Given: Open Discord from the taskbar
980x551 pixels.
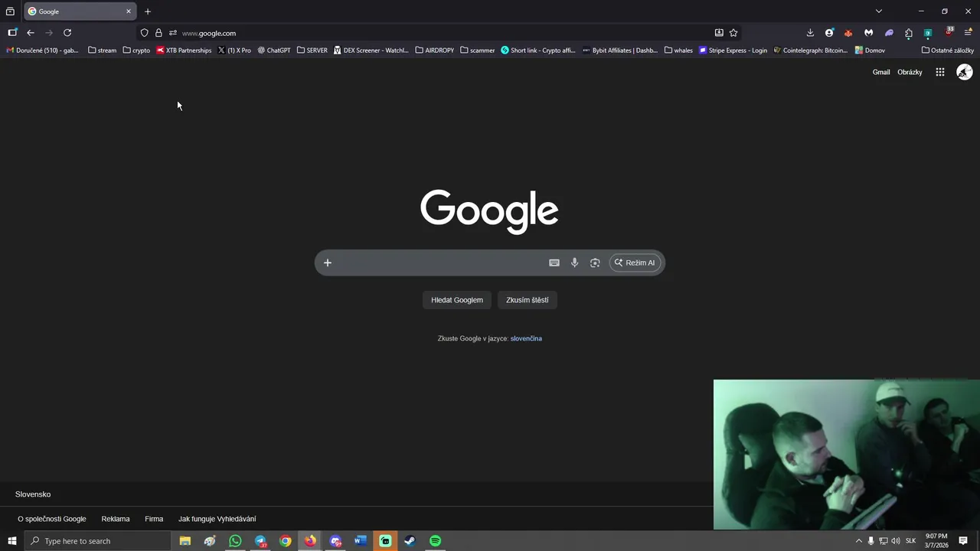Looking at the screenshot, I should tap(335, 541).
